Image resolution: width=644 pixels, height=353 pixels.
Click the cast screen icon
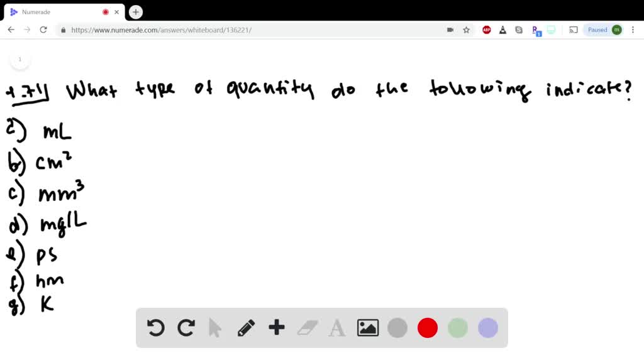coord(574,30)
